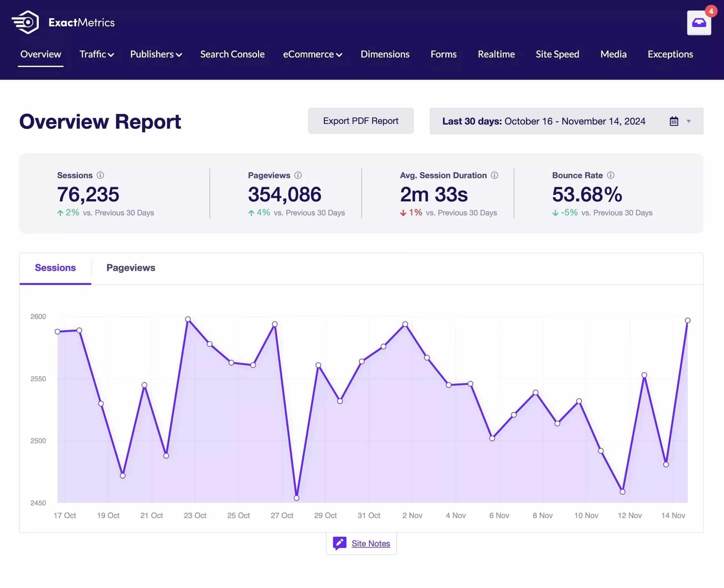Expand the eCommerce menu
The width and height of the screenshot is (724, 588).
[312, 54]
